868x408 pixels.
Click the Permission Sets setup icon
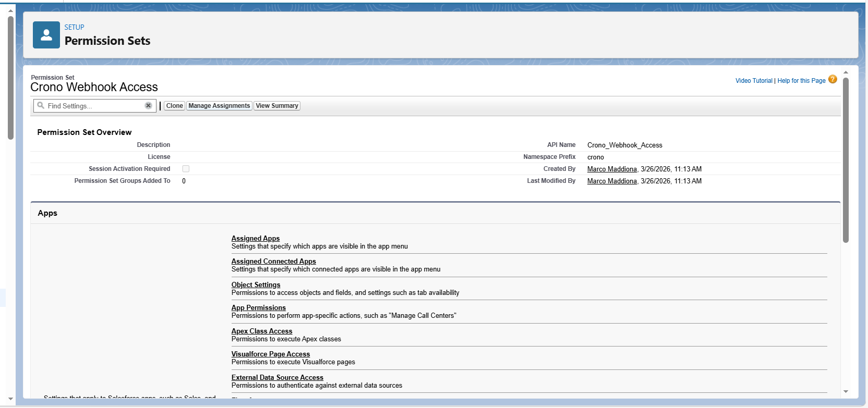click(x=46, y=35)
